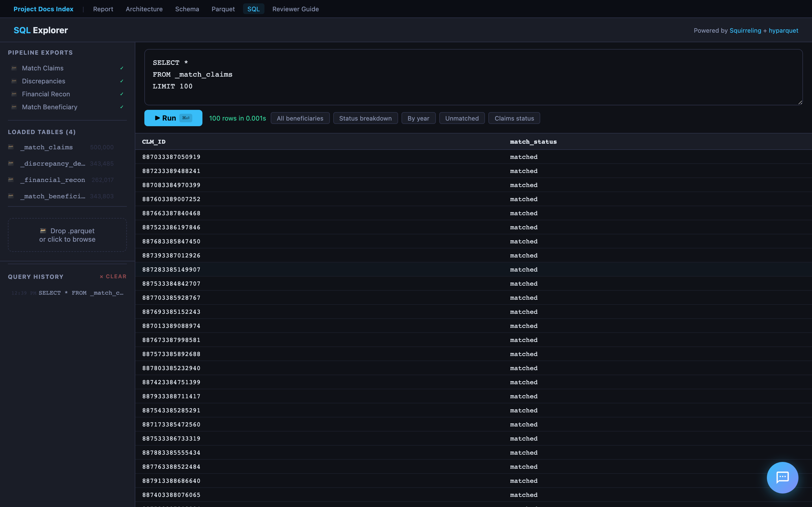Open the chat bubble icon

(782, 477)
